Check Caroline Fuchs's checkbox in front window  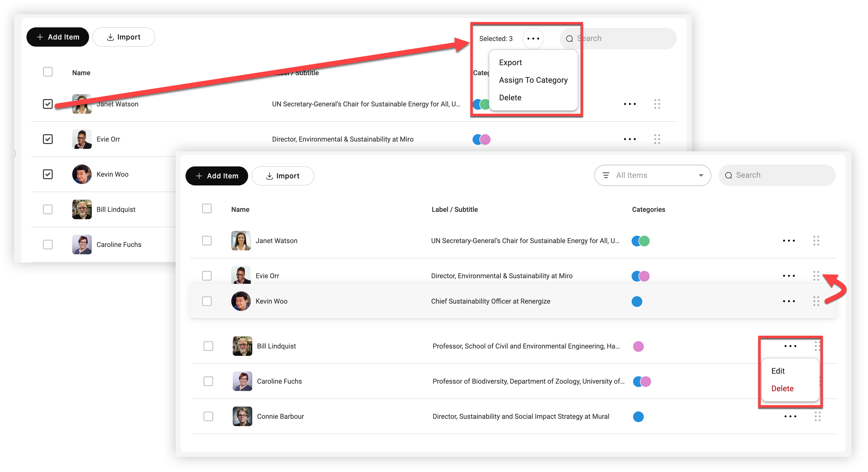pos(208,381)
